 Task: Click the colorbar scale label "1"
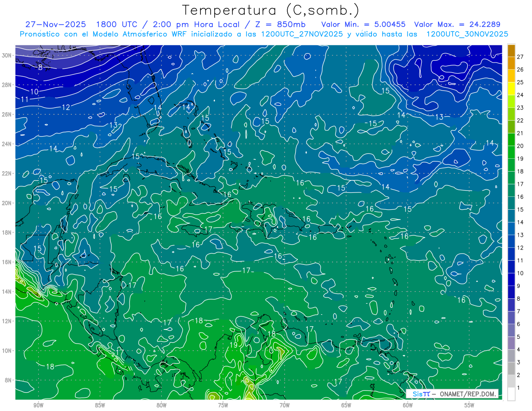click(519, 388)
